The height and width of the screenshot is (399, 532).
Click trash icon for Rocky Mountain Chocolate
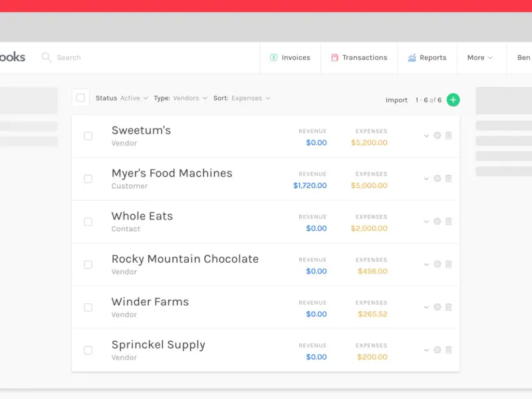point(449,264)
